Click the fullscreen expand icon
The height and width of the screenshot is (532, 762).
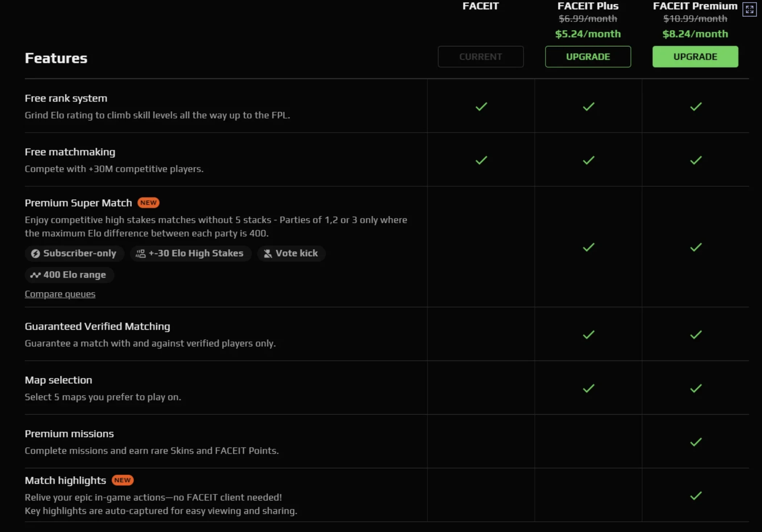[749, 9]
